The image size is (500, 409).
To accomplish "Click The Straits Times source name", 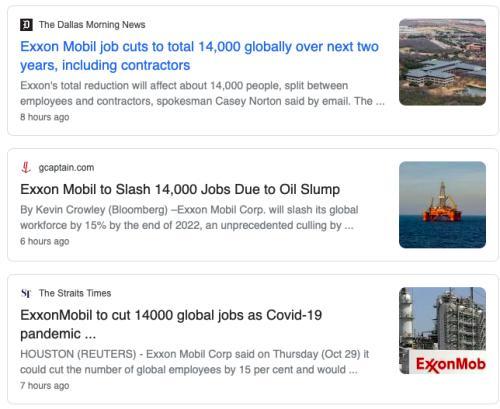I will (x=75, y=293).
